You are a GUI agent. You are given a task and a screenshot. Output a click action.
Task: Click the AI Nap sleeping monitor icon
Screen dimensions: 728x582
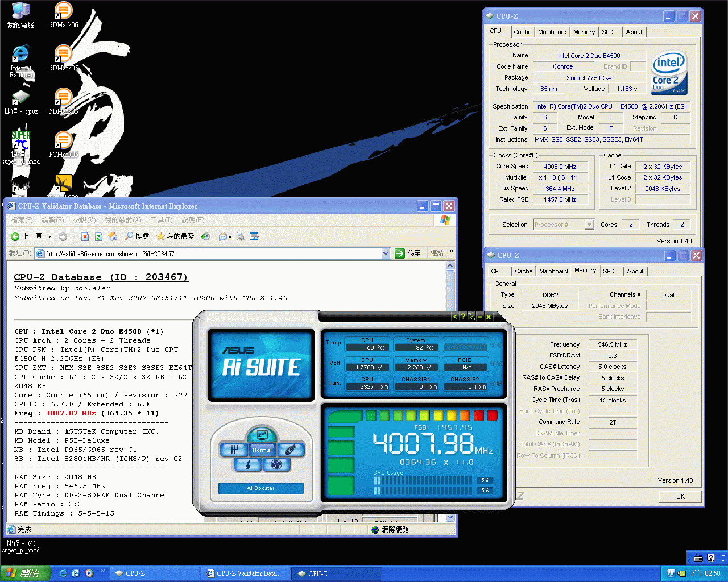click(x=262, y=435)
